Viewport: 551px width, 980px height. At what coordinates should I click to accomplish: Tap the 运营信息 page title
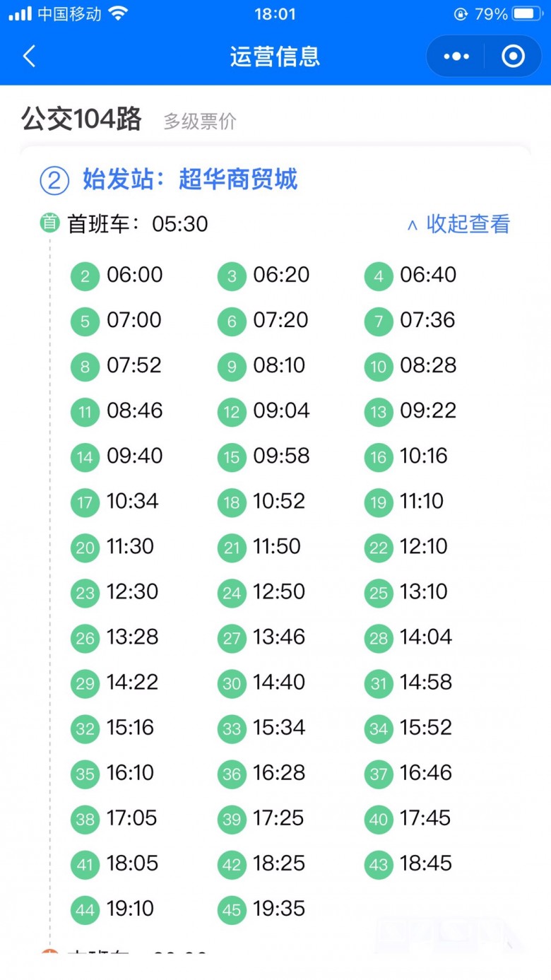(275, 57)
